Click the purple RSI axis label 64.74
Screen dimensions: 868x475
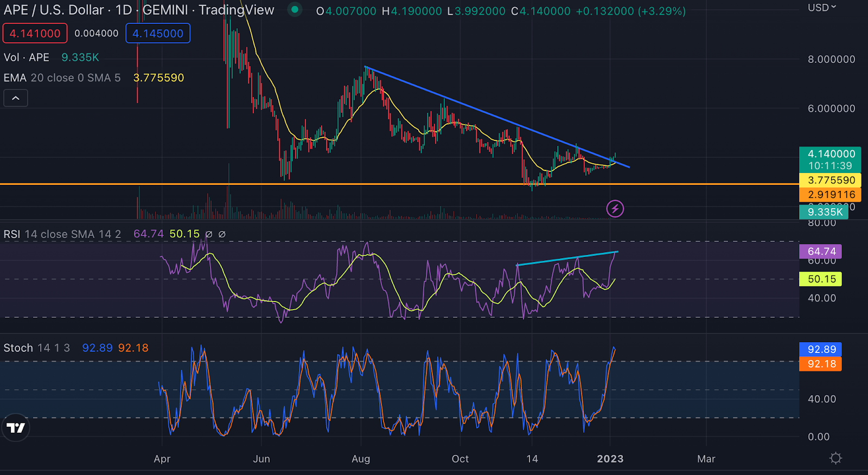tap(821, 251)
